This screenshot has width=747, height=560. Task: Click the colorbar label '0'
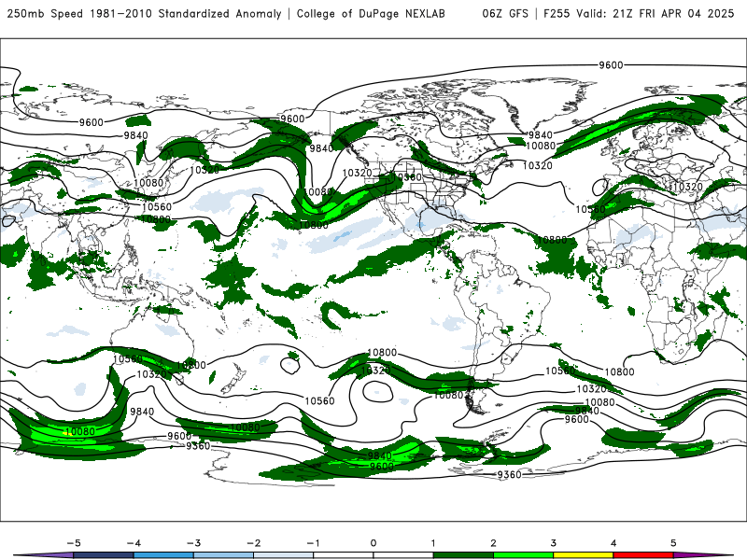[373, 543]
